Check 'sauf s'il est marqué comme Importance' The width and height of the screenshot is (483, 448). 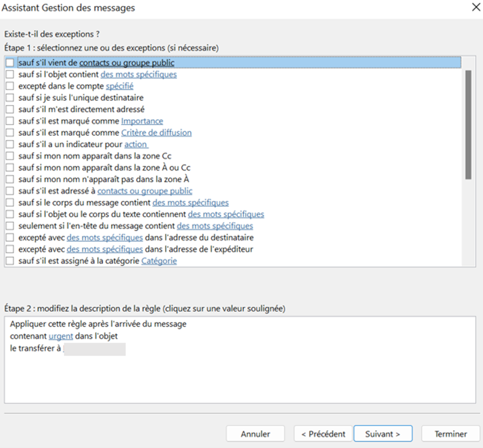pos(10,121)
